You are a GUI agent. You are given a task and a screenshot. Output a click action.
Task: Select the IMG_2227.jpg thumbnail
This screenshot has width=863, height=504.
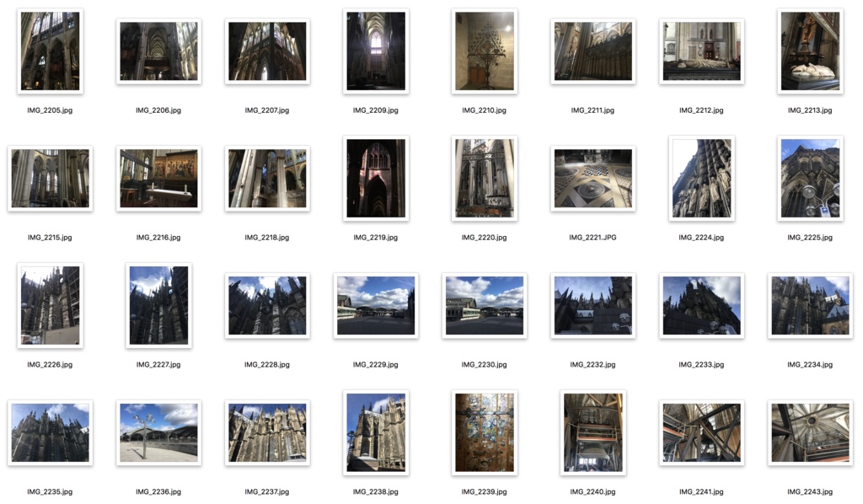[x=158, y=305]
